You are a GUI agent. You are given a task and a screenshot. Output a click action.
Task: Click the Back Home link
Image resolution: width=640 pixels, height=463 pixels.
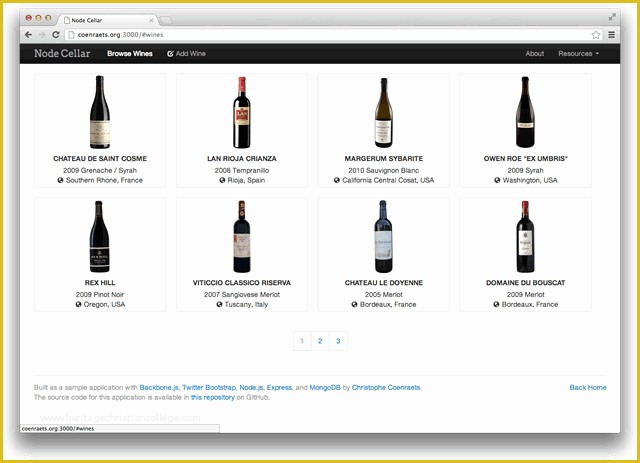pyautogui.click(x=588, y=387)
